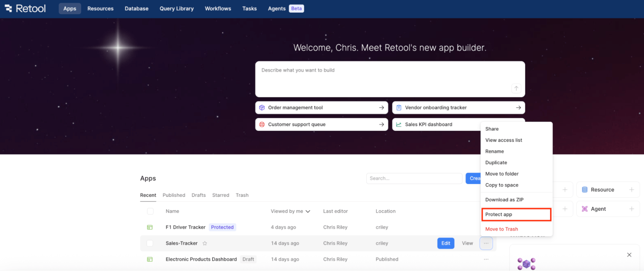Viewport: 644px width, 271px height.
Task: Click the plus next to Agent
Action: point(631,209)
